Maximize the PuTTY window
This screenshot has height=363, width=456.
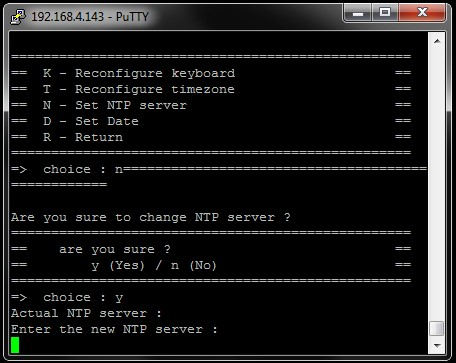click(385, 13)
